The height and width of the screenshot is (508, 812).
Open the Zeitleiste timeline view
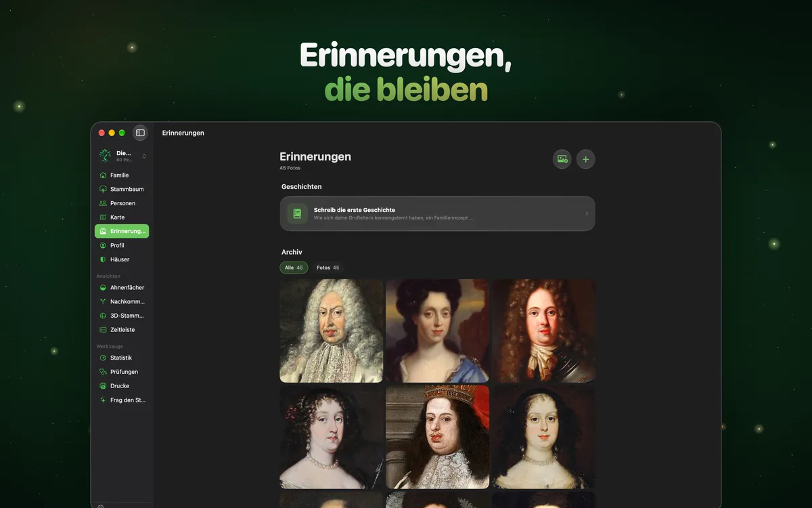pos(122,330)
